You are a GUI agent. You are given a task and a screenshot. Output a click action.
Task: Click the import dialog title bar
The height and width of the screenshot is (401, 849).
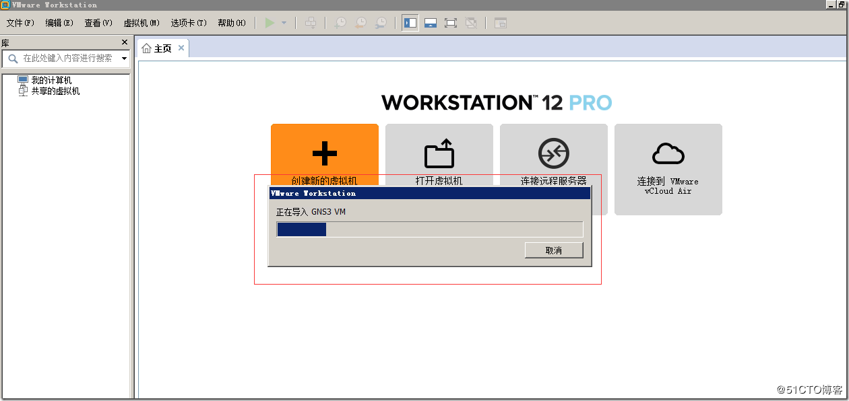[429, 193]
